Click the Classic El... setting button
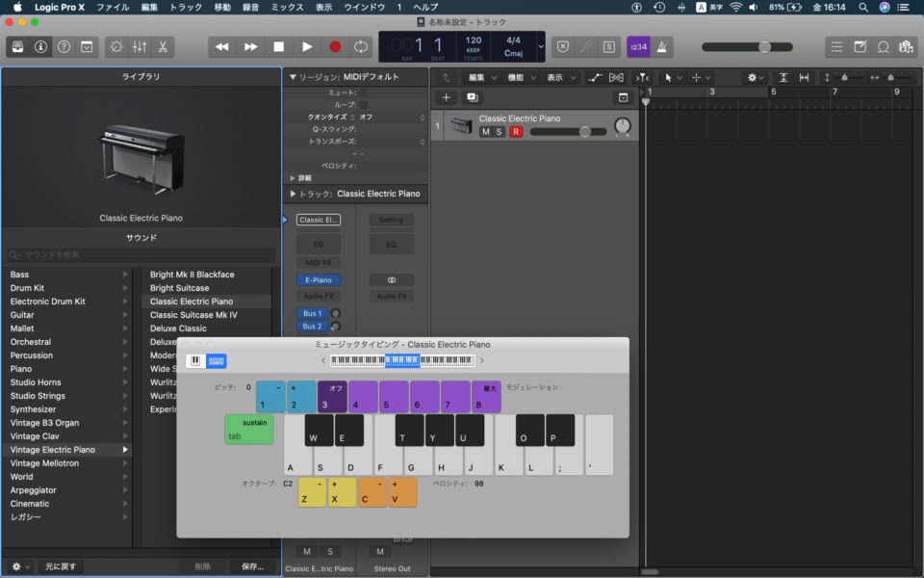This screenshot has height=578, width=924. point(319,220)
